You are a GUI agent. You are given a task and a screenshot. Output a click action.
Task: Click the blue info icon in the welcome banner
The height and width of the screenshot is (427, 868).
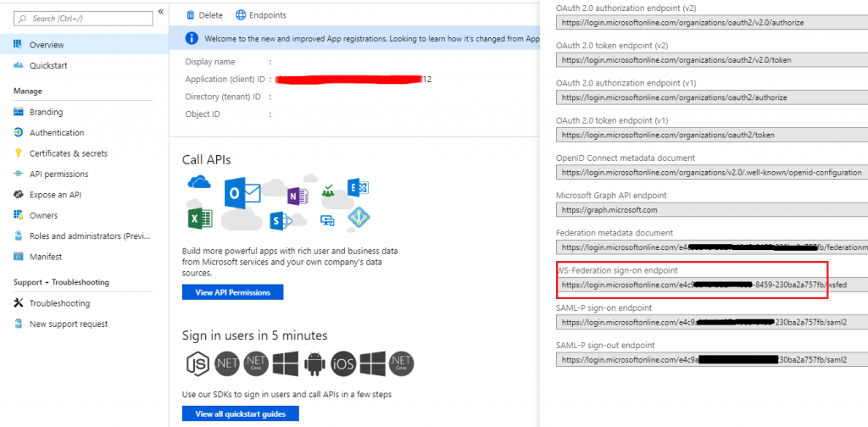(x=191, y=38)
